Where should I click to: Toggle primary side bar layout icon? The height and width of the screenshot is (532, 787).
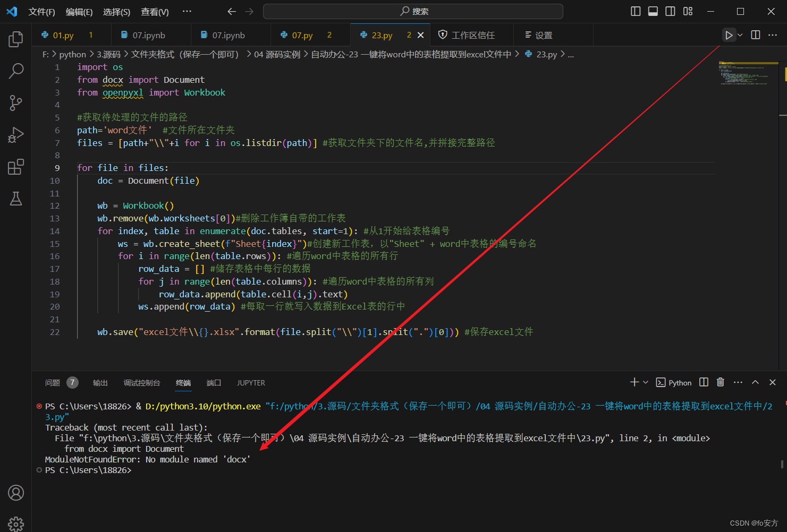point(636,11)
